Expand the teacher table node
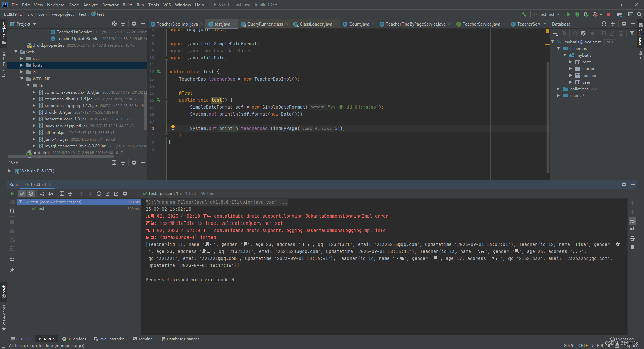 (x=570, y=75)
